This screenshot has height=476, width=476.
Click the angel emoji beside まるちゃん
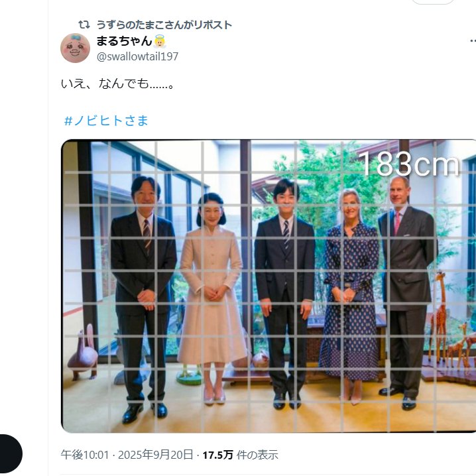coord(160,41)
